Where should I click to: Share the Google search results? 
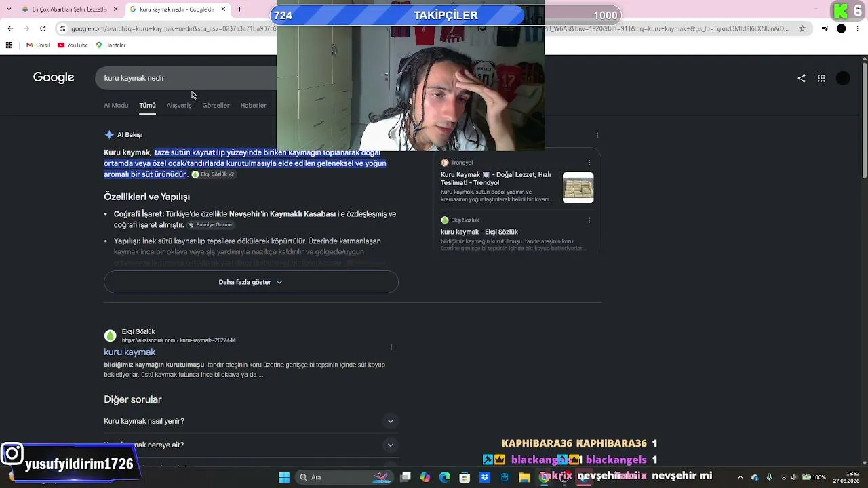(x=802, y=78)
